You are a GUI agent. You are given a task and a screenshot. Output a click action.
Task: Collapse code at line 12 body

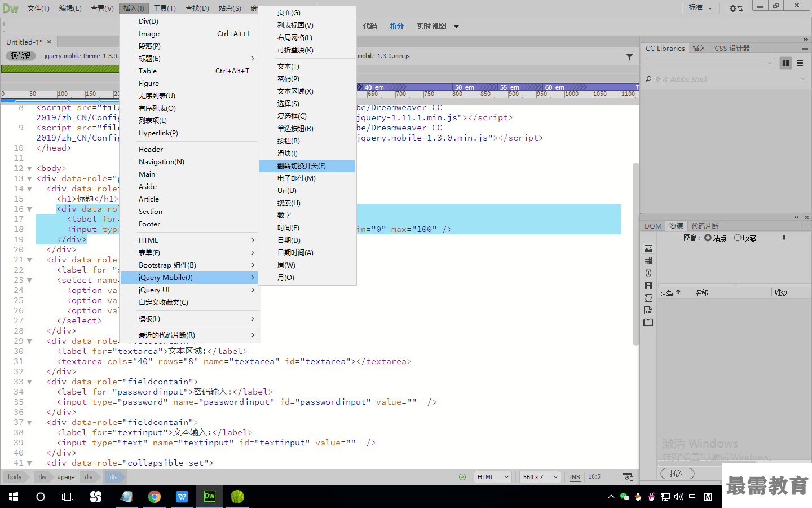[x=29, y=168]
